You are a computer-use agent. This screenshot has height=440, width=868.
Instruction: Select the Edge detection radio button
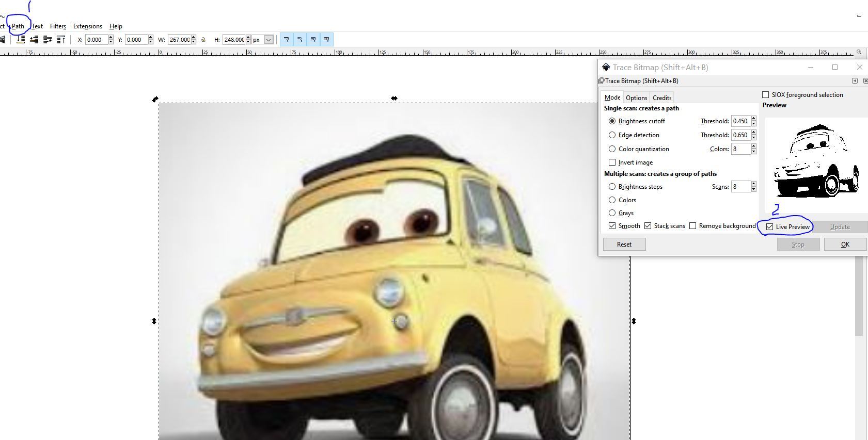point(612,135)
